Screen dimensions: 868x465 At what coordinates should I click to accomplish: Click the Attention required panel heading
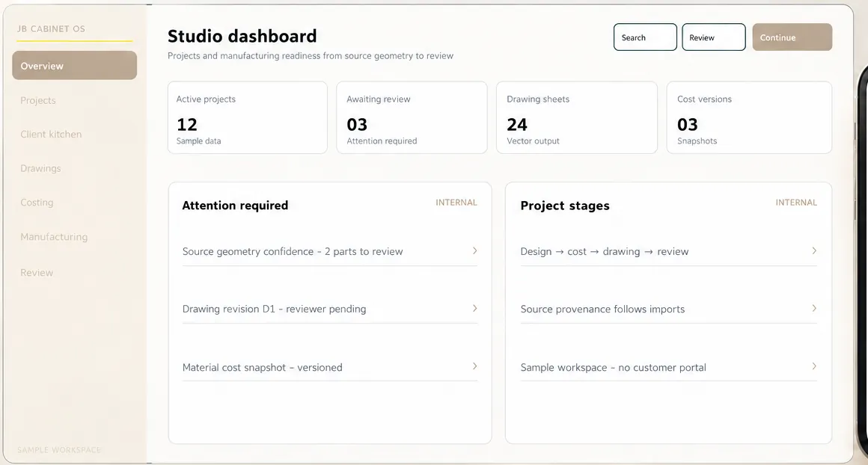point(235,206)
